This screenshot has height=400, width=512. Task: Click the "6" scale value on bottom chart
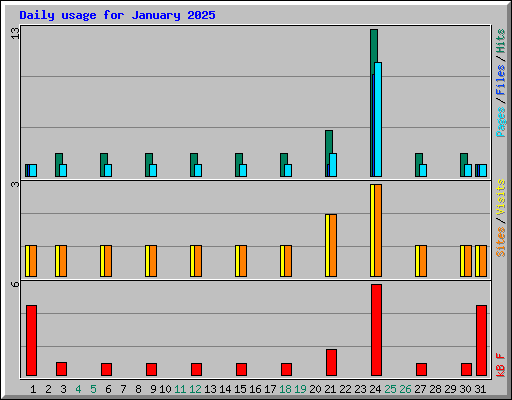click(x=15, y=284)
